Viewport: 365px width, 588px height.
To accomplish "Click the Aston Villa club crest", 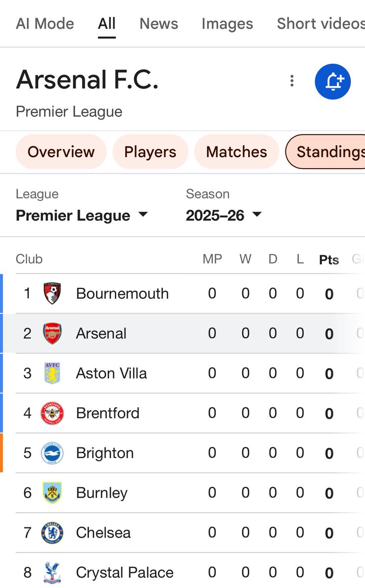I will point(52,373).
